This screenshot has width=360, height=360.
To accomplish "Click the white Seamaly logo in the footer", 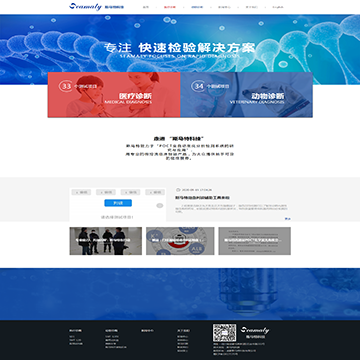I will coord(255,332).
